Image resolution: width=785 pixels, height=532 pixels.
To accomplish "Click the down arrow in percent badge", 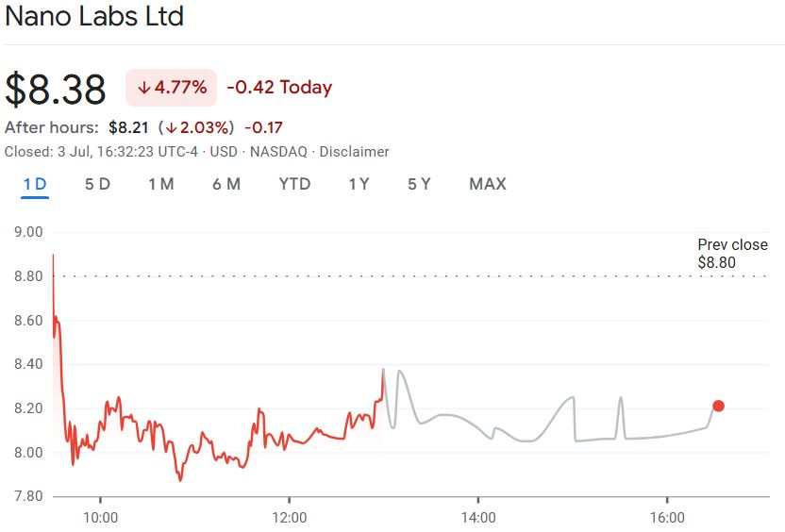I will 144,88.
